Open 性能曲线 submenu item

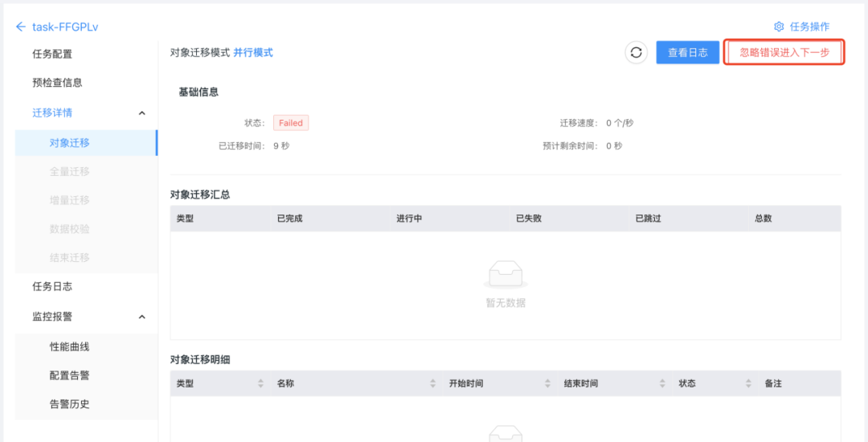coord(70,347)
